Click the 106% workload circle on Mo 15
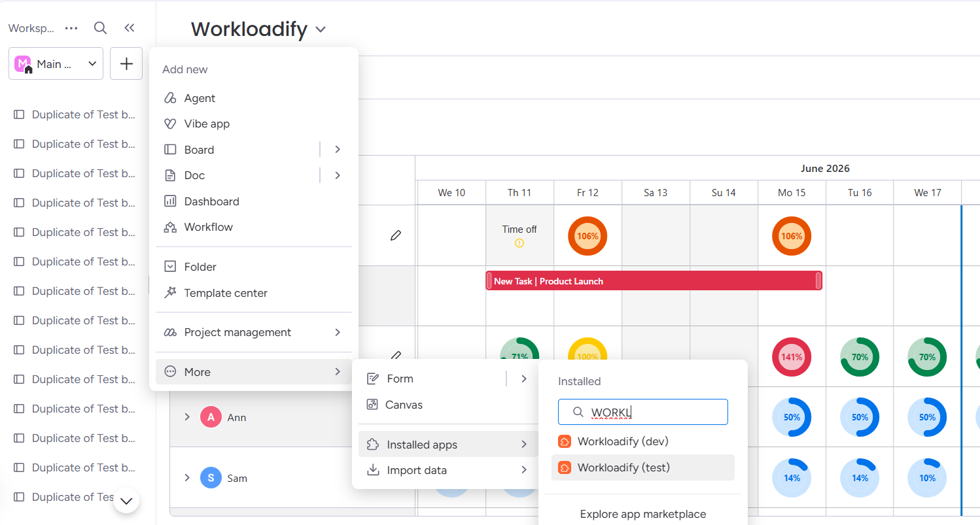 click(792, 236)
